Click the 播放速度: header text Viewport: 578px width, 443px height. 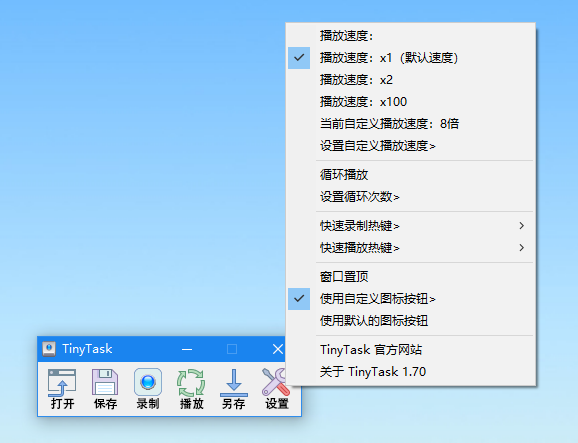(347, 36)
